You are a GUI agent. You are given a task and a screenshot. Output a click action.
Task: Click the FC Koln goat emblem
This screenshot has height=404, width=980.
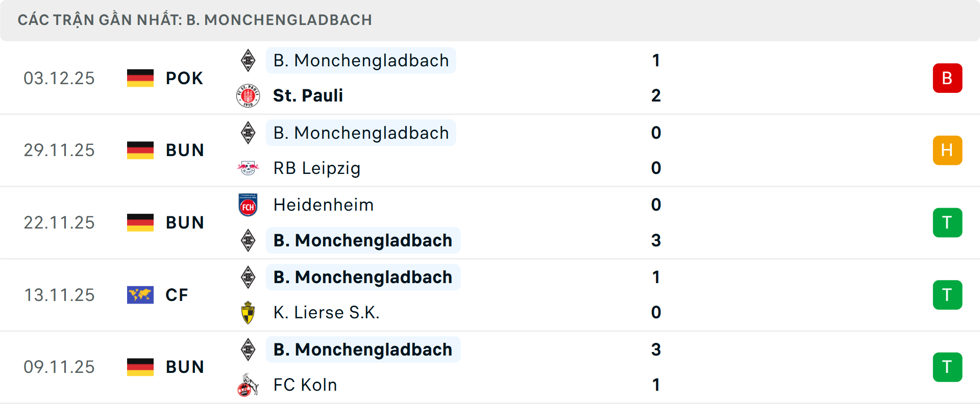(x=249, y=385)
